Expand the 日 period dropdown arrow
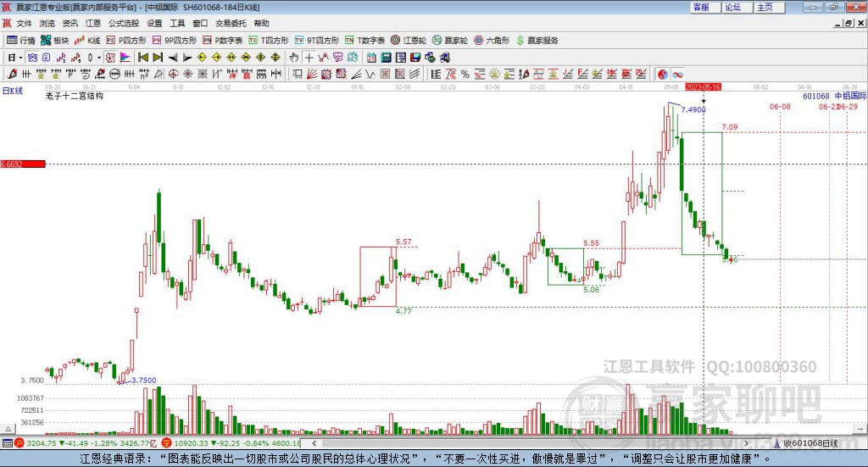Screen dimensions: 868x467 pyautogui.click(x=20, y=58)
